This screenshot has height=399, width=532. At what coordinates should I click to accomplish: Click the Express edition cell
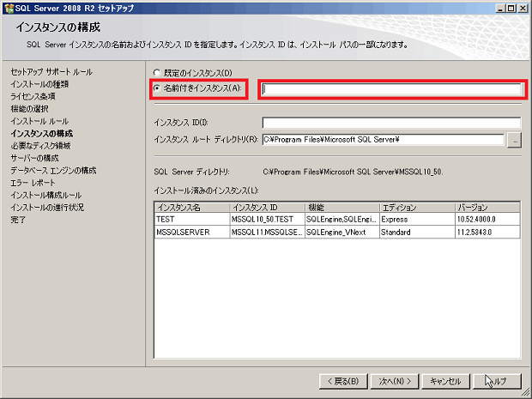(417, 219)
